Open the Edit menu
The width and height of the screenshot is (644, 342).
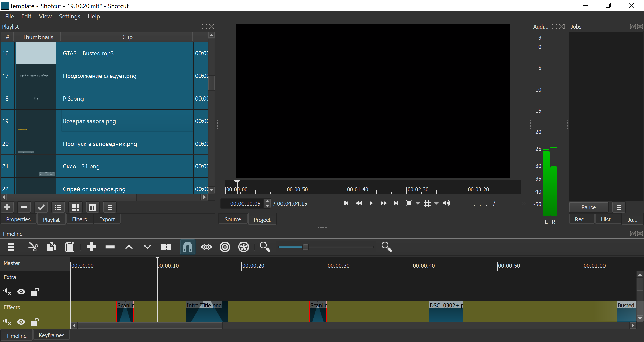pos(26,16)
